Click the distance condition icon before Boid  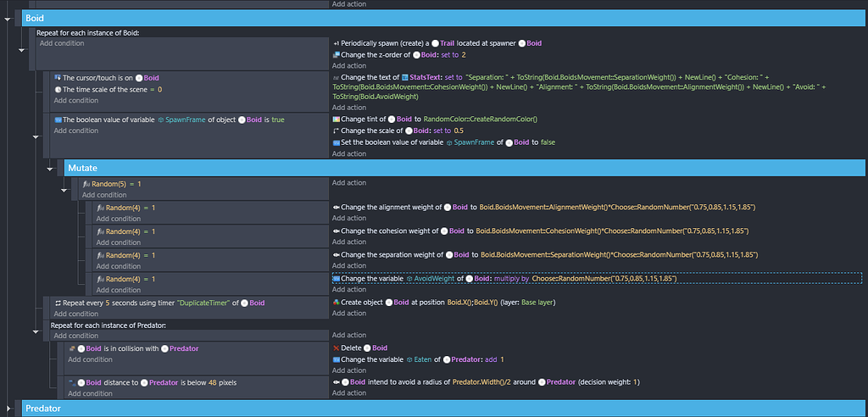pos(72,382)
